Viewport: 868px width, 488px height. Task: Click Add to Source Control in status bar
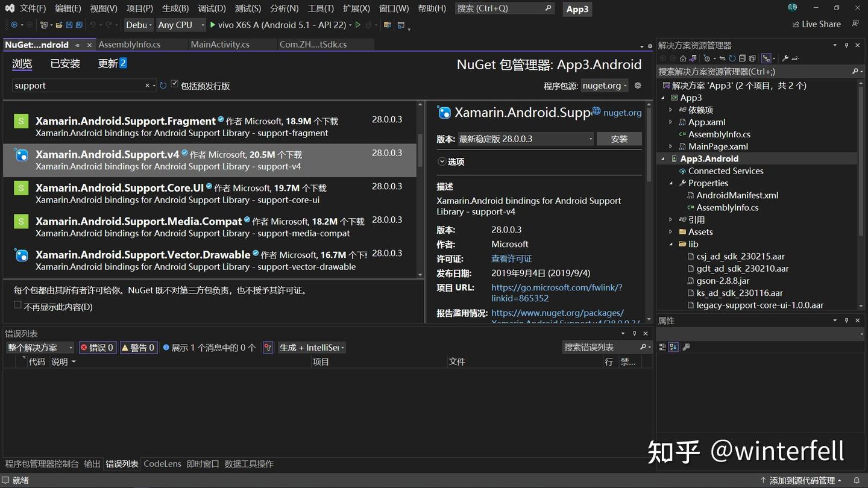[801, 480]
